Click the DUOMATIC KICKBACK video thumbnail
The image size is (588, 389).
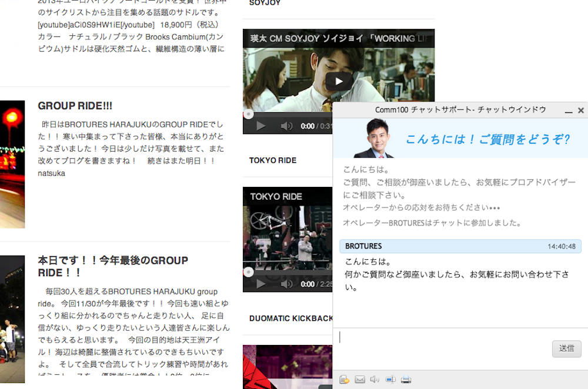pos(288,367)
